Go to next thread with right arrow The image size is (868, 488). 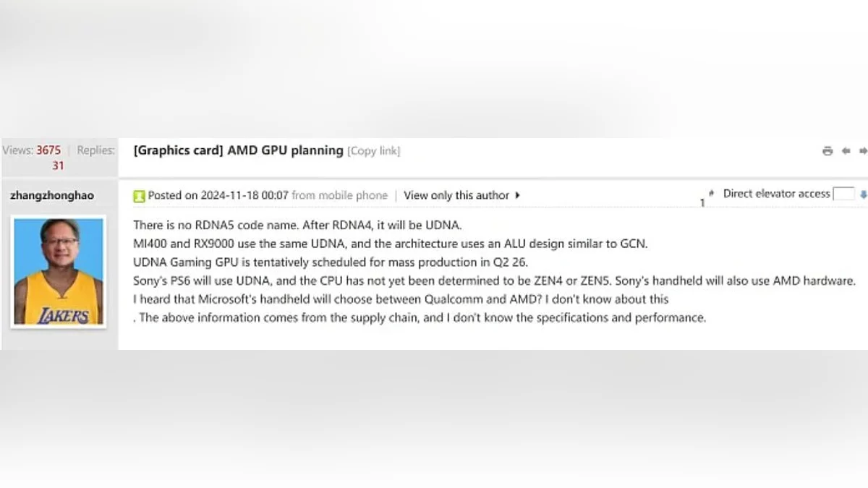coord(862,151)
